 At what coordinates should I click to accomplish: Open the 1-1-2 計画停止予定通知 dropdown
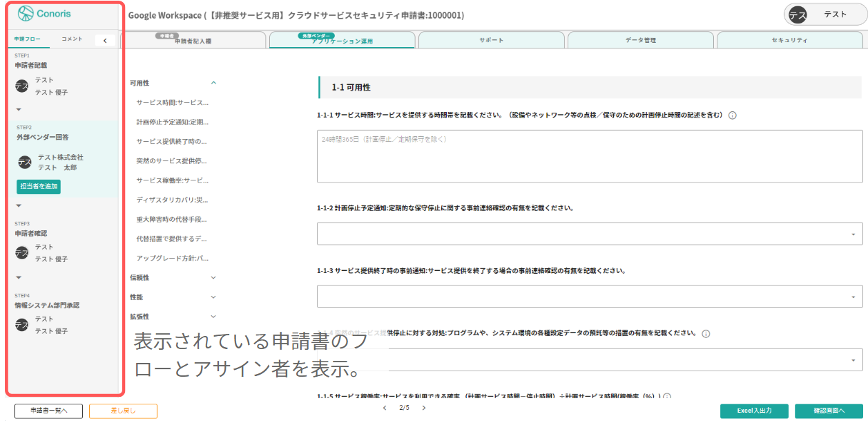[854, 234]
